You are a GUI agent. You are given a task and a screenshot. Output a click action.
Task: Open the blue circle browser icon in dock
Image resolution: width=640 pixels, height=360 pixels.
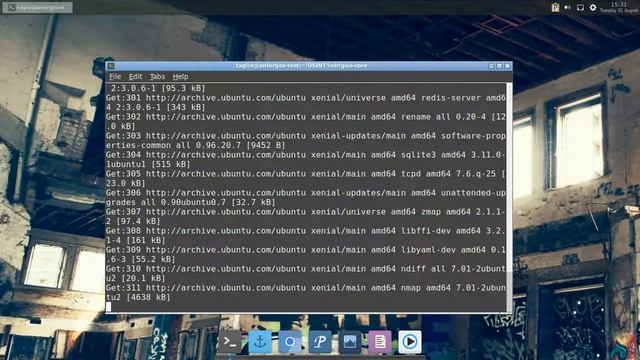[290, 342]
